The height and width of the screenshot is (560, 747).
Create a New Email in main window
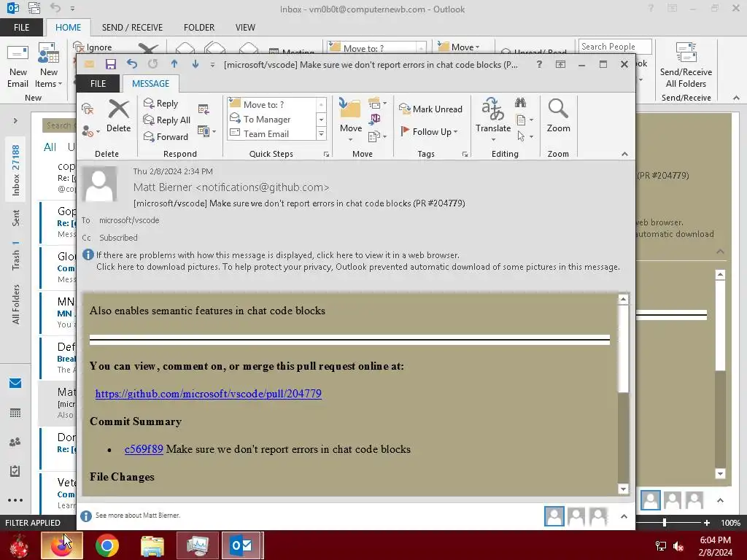point(18,66)
